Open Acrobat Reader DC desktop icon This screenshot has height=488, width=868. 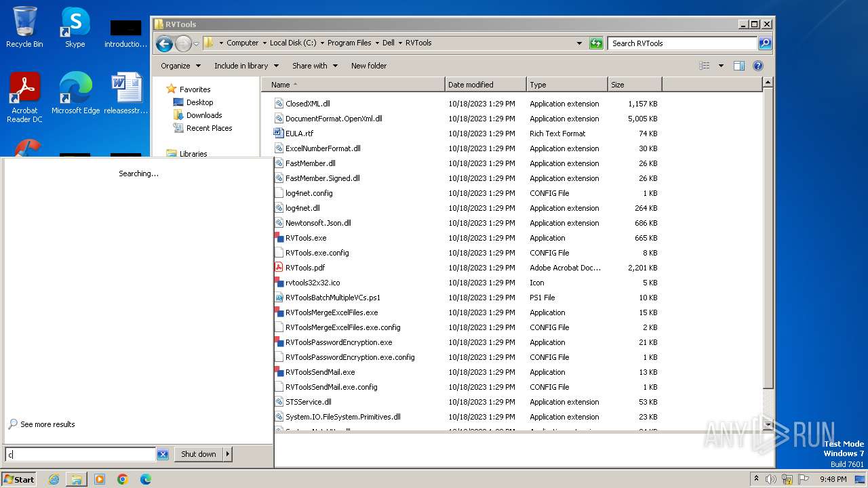(24, 97)
